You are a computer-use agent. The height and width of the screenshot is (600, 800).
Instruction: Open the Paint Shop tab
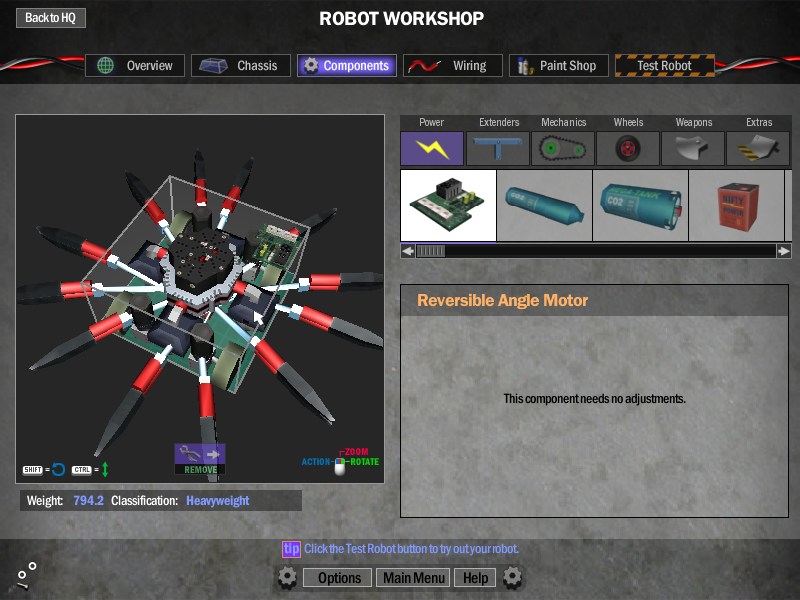pos(556,66)
